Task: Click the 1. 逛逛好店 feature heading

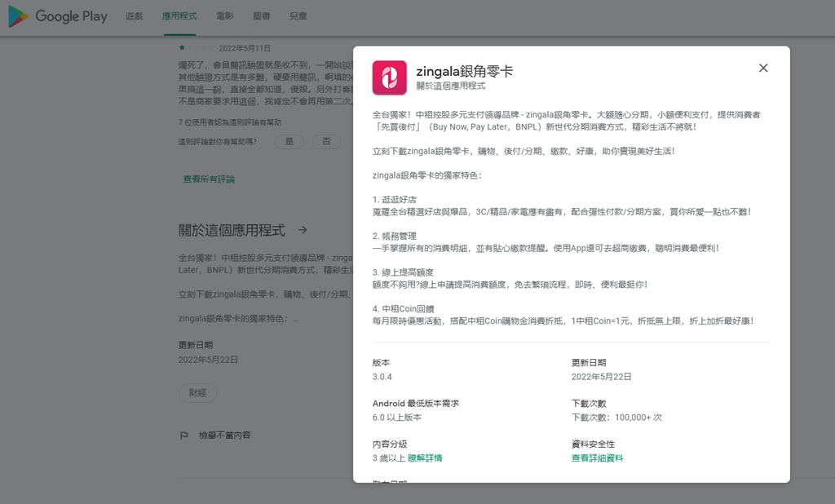Action: [394, 200]
